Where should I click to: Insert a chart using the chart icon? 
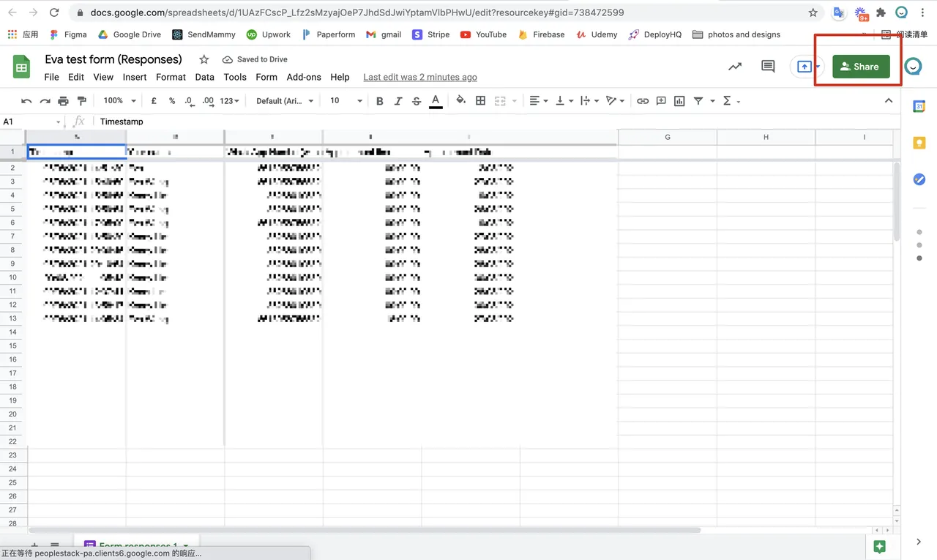pos(679,101)
